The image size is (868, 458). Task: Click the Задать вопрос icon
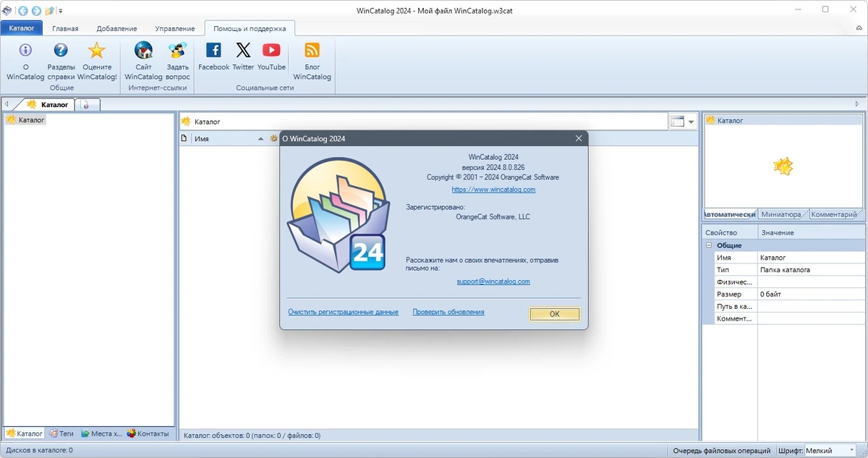[x=177, y=51]
